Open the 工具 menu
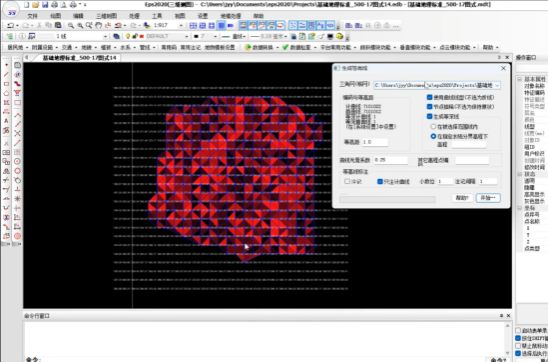548x362 pixels. click(157, 16)
